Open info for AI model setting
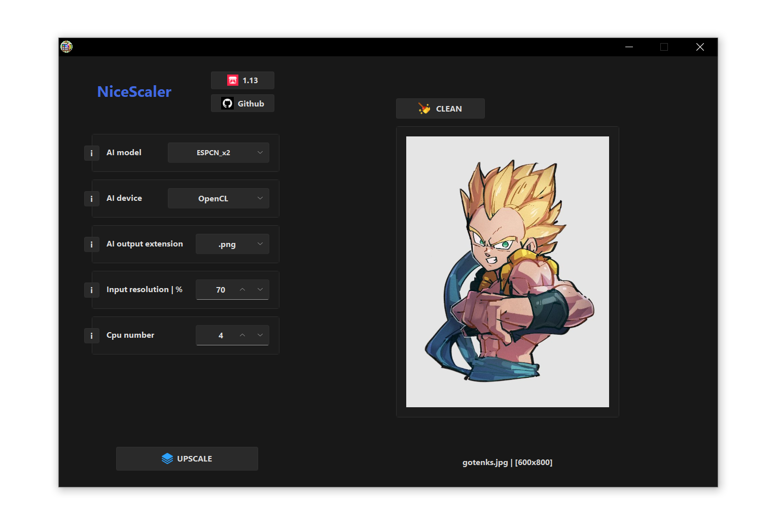The width and height of the screenshot is (780, 532). coord(91,153)
